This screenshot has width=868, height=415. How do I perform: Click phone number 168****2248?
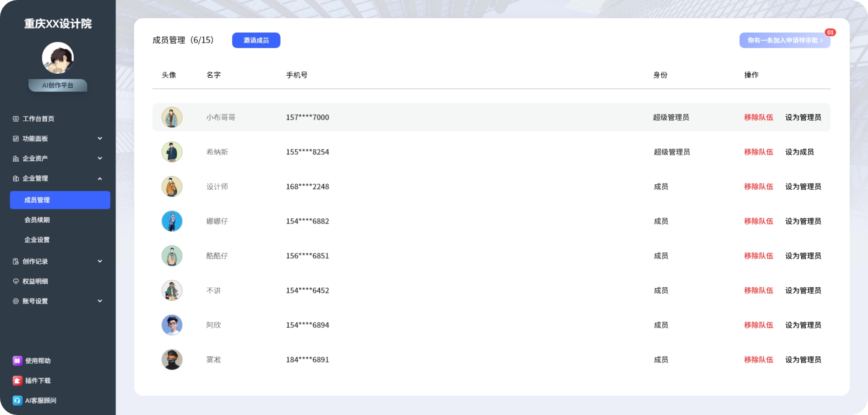point(308,187)
